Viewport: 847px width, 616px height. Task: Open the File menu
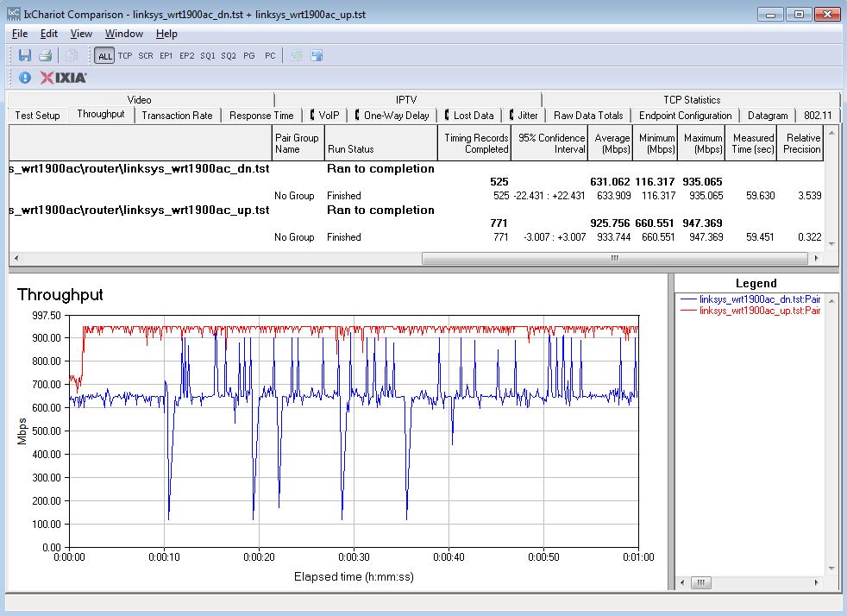20,34
